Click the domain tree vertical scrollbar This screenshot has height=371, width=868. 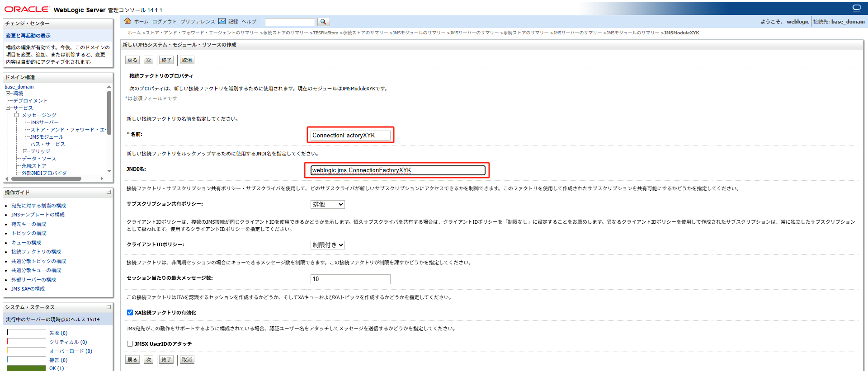(x=109, y=113)
